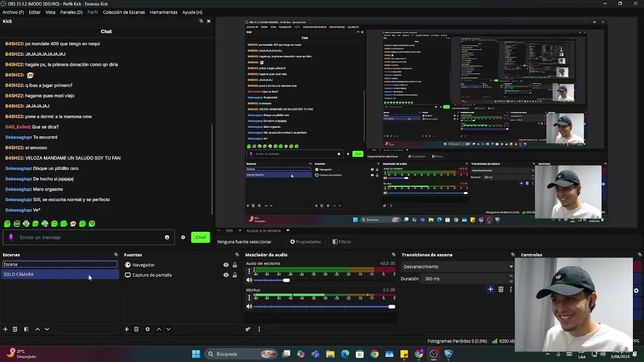Open Vista menu

click(50, 12)
